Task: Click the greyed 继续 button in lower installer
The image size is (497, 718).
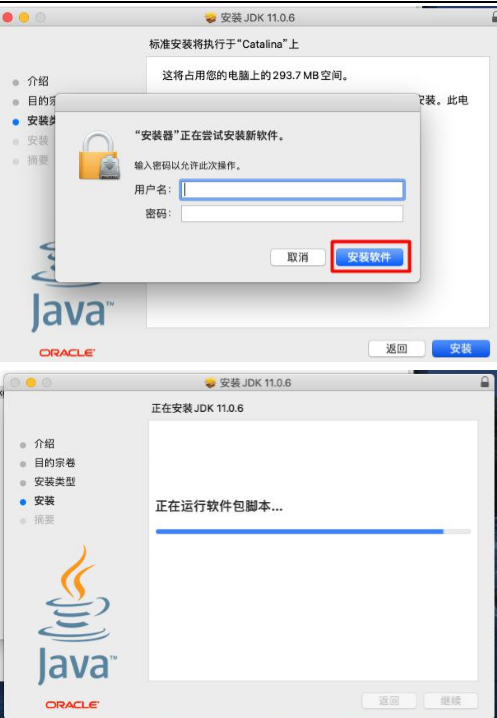Action: pos(451,701)
